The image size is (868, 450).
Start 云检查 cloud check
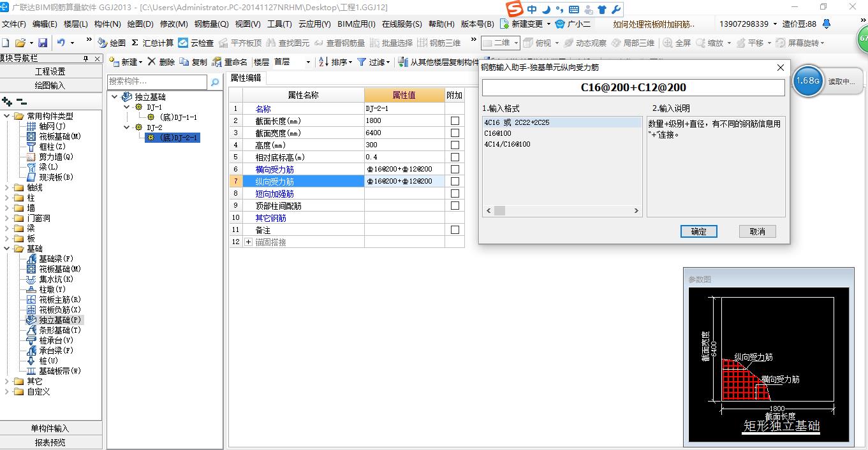(196, 43)
